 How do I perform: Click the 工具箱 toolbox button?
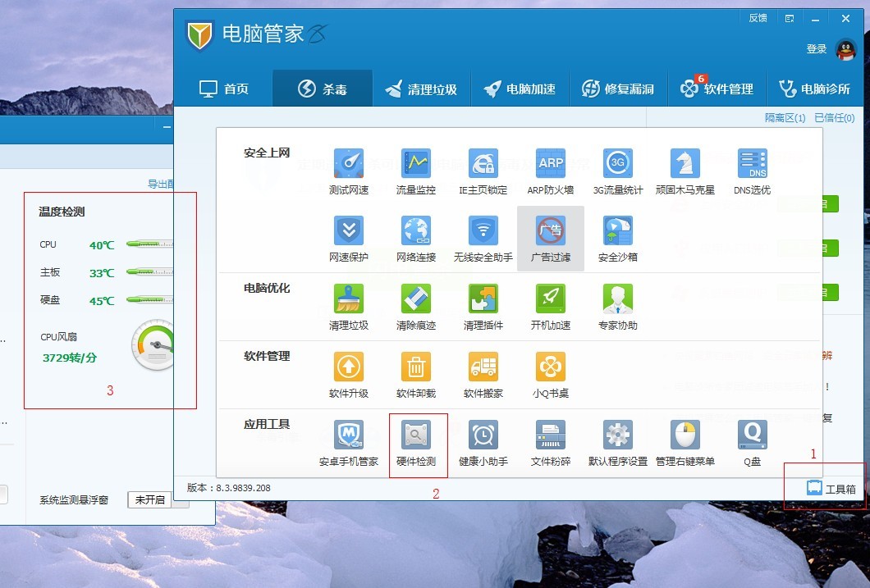tap(831, 488)
